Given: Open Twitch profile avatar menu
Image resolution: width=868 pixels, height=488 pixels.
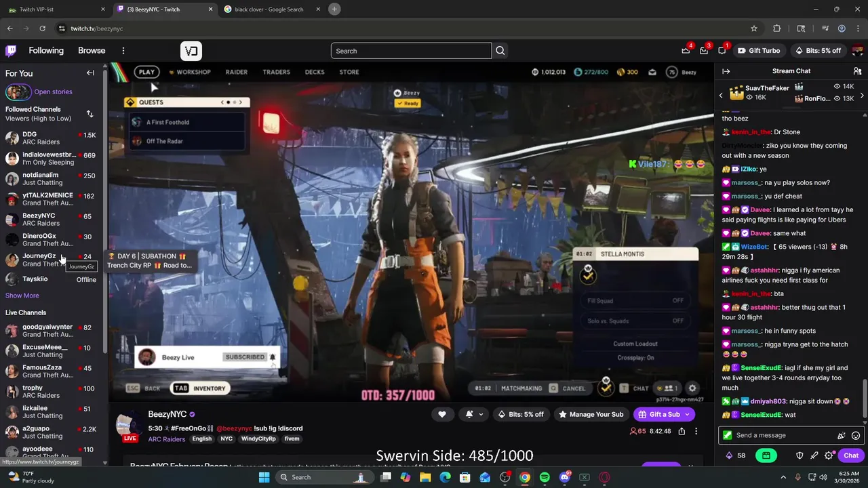Looking at the screenshot, I should click(x=857, y=51).
